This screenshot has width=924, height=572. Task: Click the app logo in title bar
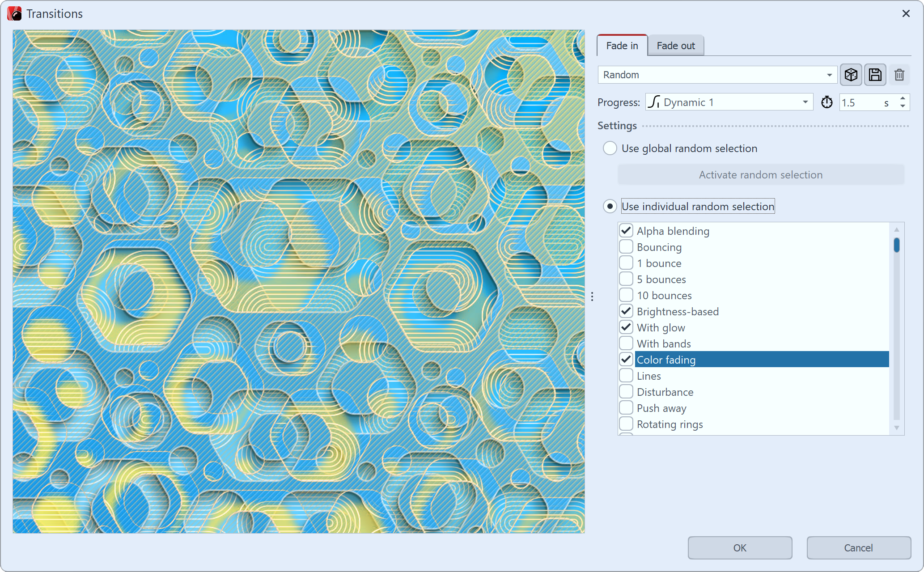[x=14, y=13]
